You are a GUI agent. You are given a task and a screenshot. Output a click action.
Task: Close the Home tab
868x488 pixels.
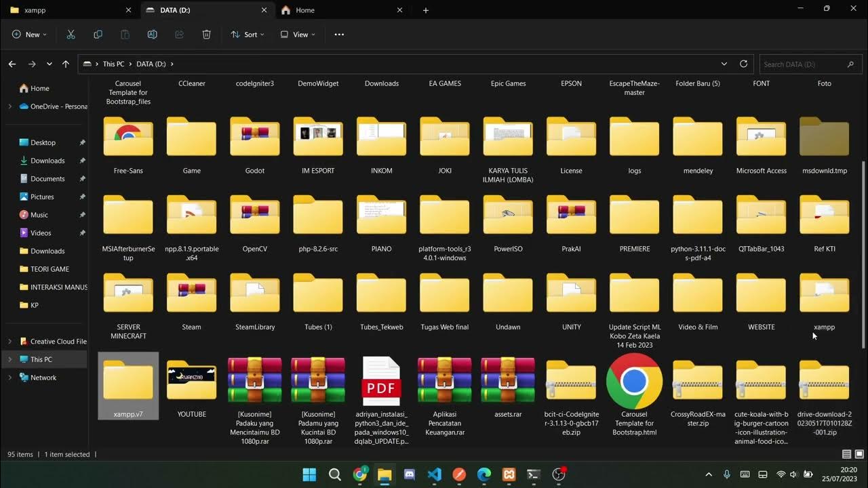pyautogui.click(x=400, y=10)
